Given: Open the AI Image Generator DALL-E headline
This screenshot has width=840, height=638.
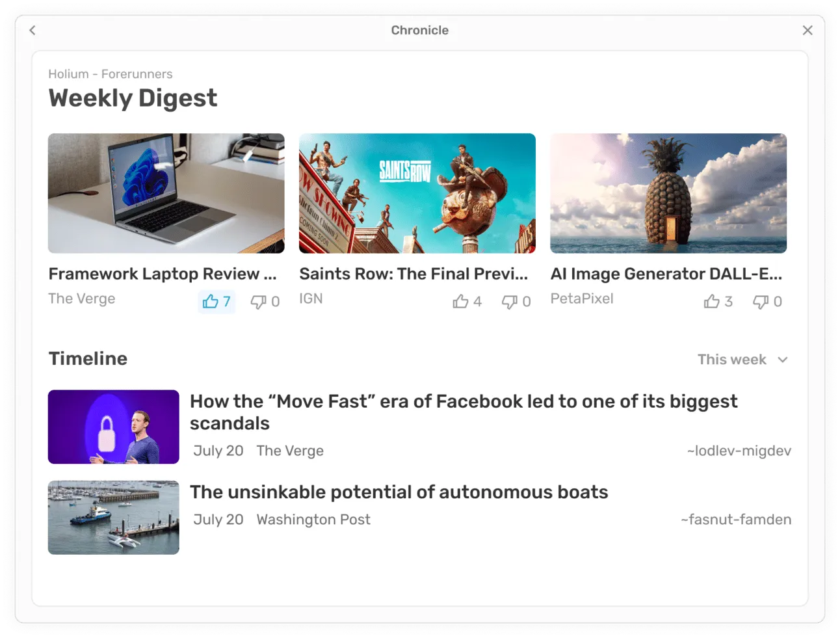Looking at the screenshot, I should pyautogui.click(x=666, y=274).
